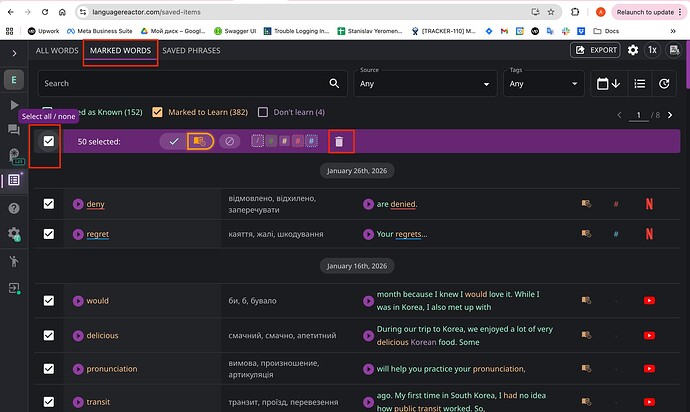
Task: Click in the Search input field
Action: point(180,84)
